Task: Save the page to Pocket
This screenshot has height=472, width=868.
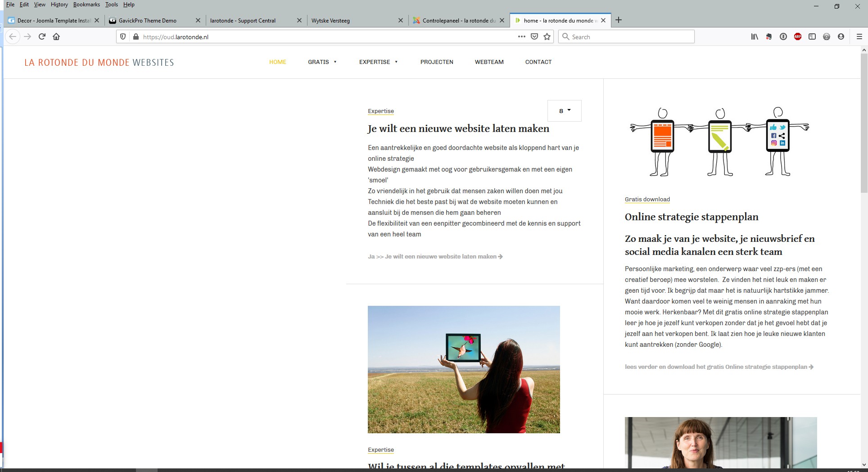Action: pos(534,37)
